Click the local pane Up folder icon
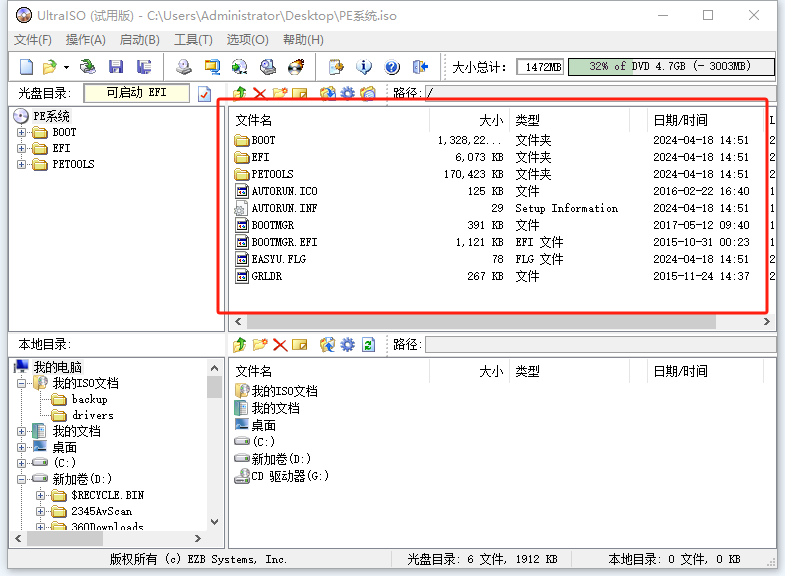The height and width of the screenshot is (576, 785). coord(240,345)
